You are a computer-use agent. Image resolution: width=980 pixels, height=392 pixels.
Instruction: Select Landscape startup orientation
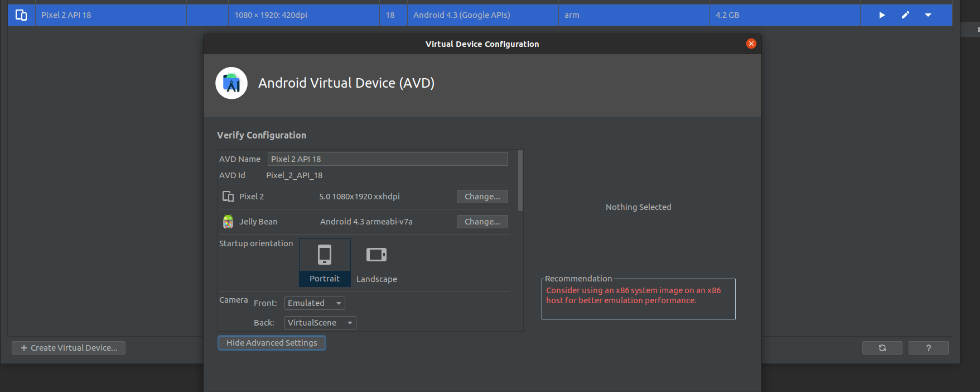376,263
